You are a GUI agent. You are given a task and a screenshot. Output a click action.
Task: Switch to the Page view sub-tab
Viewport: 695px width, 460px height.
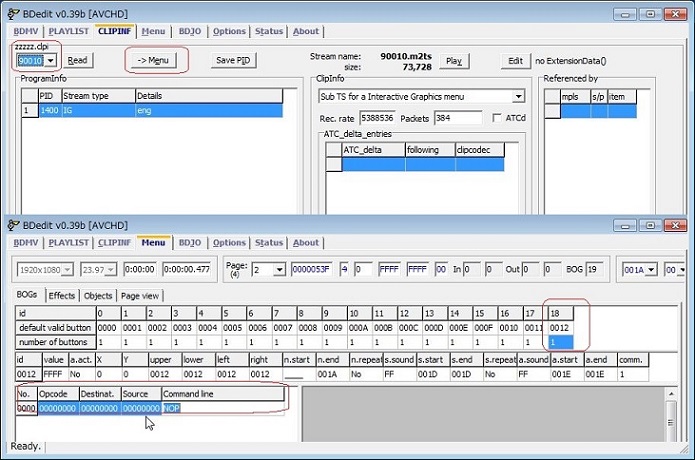click(140, 296)
